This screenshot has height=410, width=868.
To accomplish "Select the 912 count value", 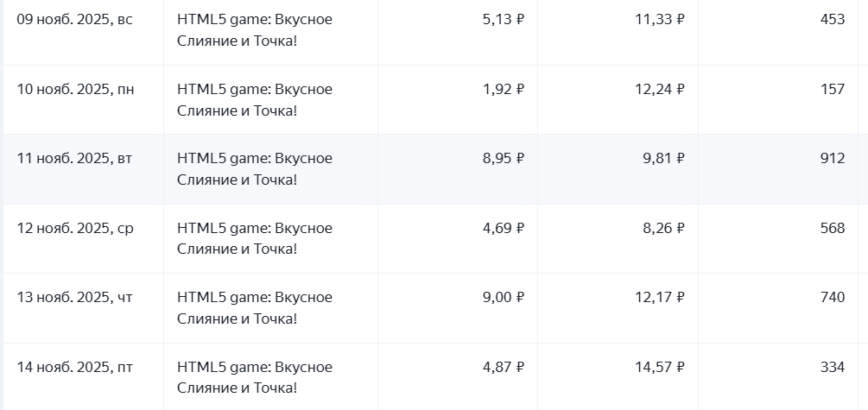I will (x=833, y=158).
